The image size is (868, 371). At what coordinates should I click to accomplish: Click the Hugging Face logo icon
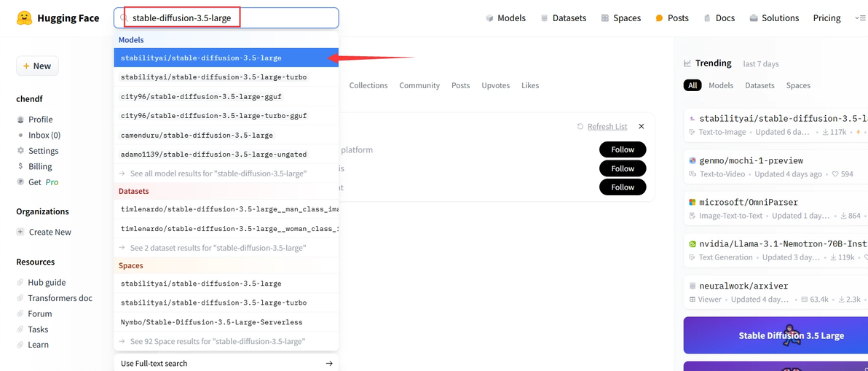(x=24, y=18)
